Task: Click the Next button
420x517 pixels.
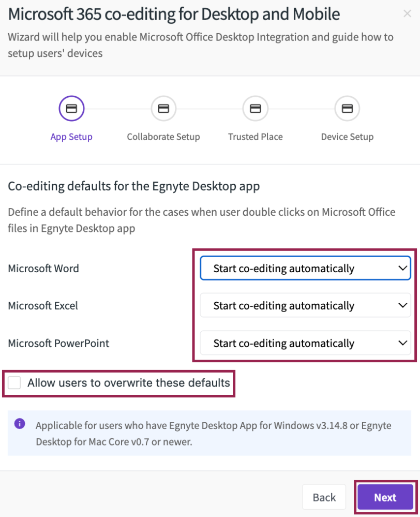Action: tap(385, 497)
